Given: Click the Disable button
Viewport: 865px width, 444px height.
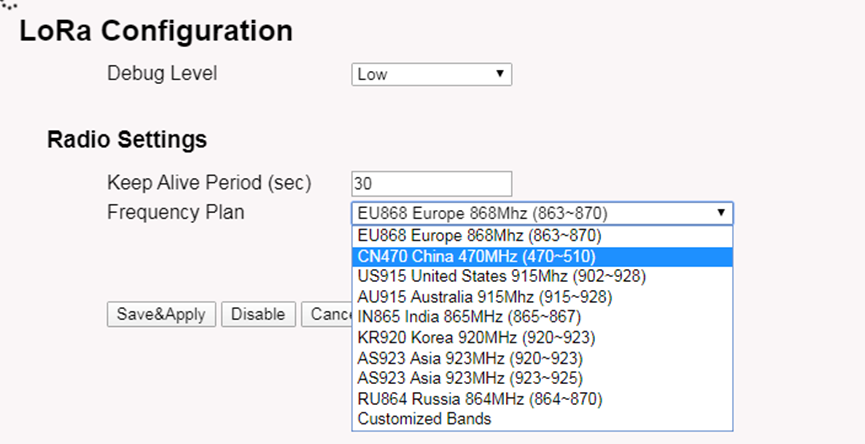Looking at the screenshot, I should (x=258, y=314).
